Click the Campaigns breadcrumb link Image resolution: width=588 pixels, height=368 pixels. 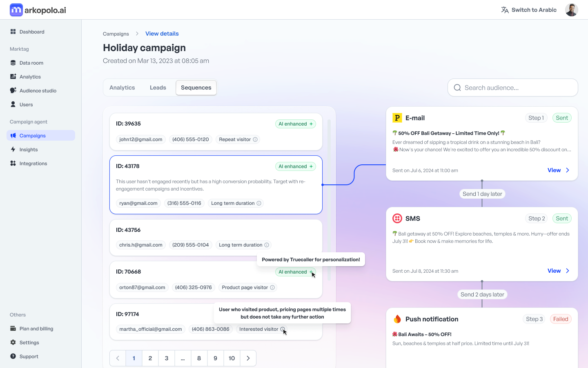click(x=116, y=34)
